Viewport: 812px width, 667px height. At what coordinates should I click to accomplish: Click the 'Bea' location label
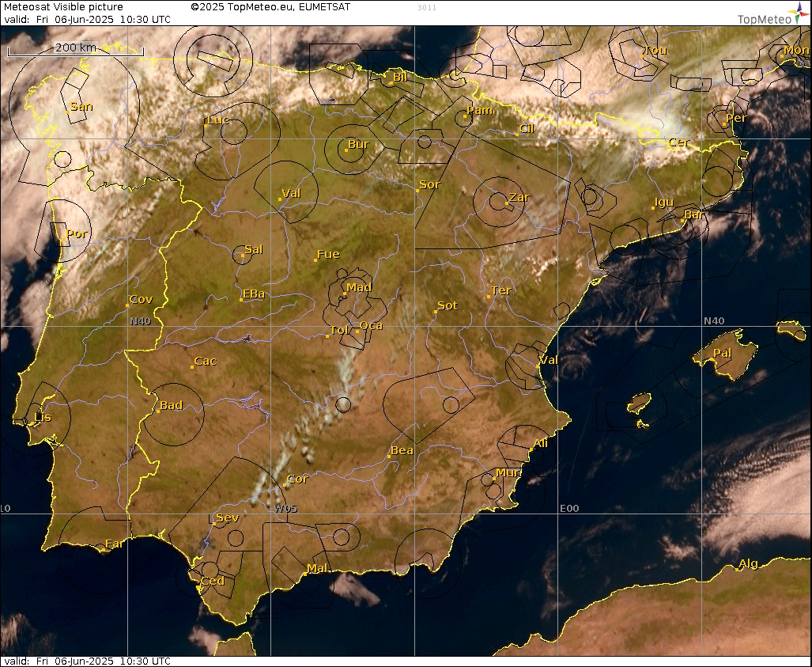click(x=402, y=450)
